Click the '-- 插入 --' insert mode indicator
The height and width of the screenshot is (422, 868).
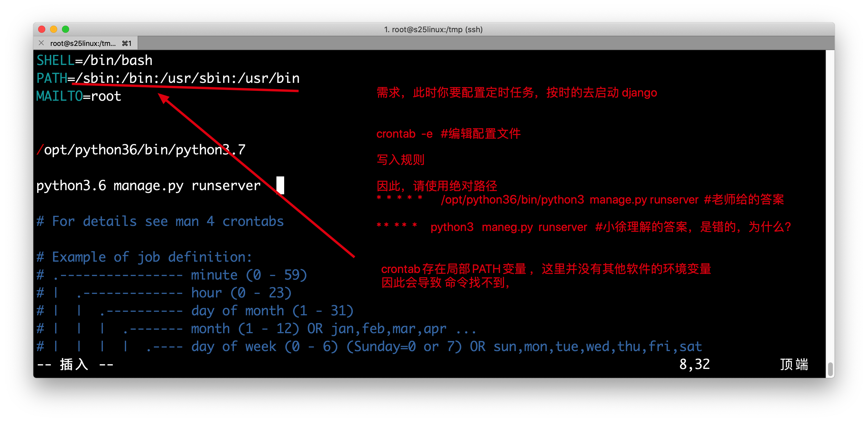[x=75, y=364]
